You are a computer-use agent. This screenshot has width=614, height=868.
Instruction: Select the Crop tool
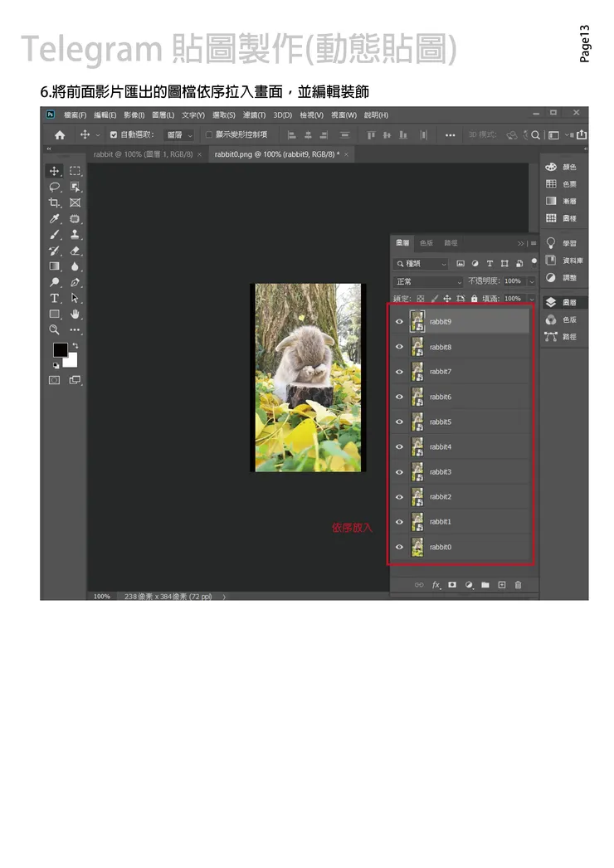coord(54,202)
